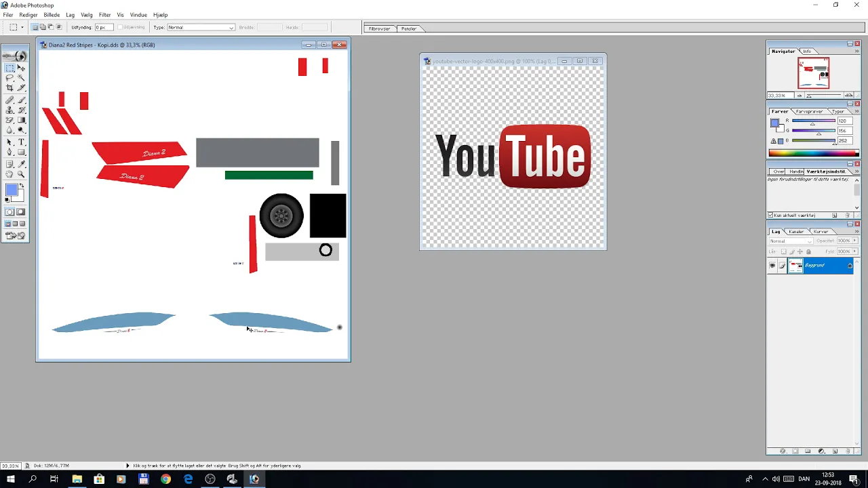Select the Dodge tool
Viewport: 868px width, 488px height.
tap(21, 129)
